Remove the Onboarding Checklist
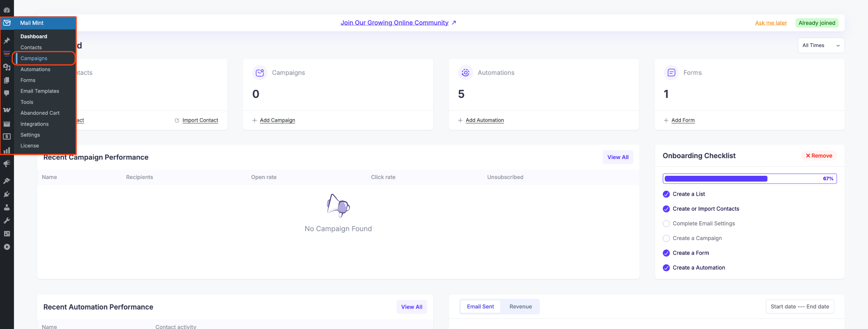The height and width of the screenshot is (329, 868). pos(819,155)
